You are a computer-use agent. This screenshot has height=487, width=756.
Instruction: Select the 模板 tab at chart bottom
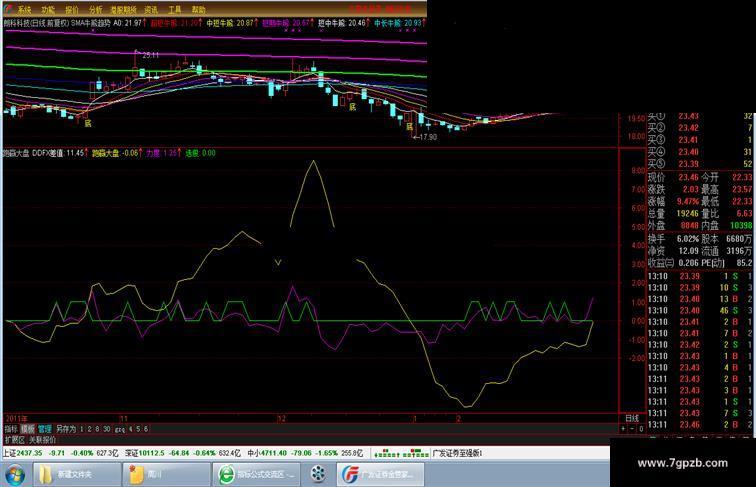[x=27, y=429]
